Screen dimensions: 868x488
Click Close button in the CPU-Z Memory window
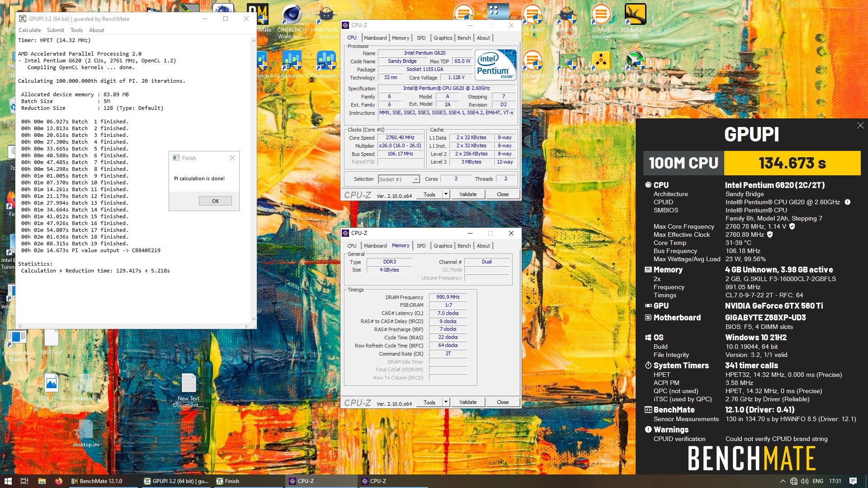[503, 402]
